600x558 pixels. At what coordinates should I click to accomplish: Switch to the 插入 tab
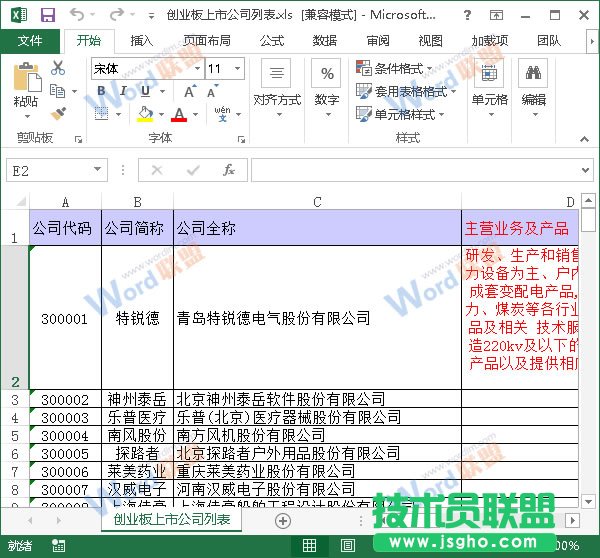(142, 41)
